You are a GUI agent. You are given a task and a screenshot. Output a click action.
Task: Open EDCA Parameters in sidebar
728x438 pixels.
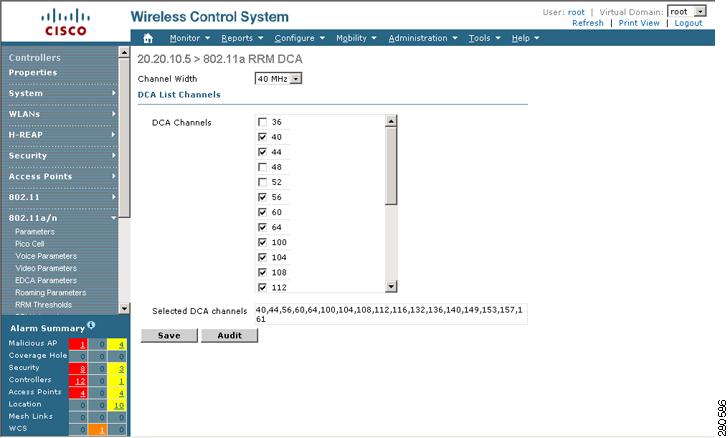point(46,281)
